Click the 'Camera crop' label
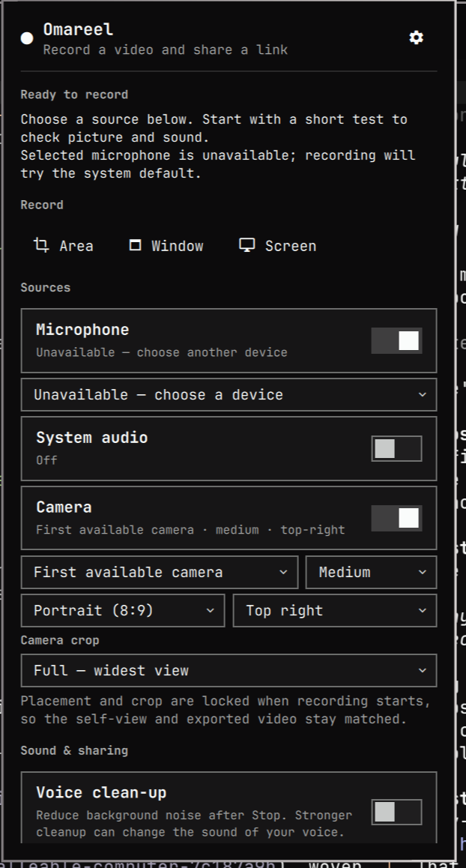Screen dimensions: 466x868 point(60,640)
